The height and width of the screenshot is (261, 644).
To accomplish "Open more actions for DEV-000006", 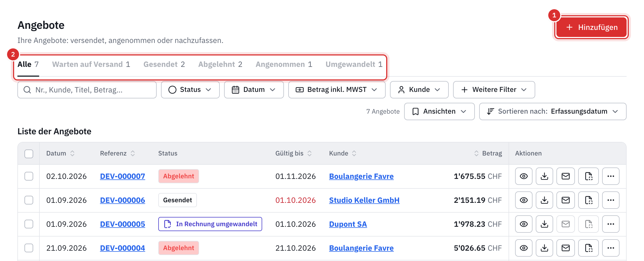I will click(x=611, y=200).
